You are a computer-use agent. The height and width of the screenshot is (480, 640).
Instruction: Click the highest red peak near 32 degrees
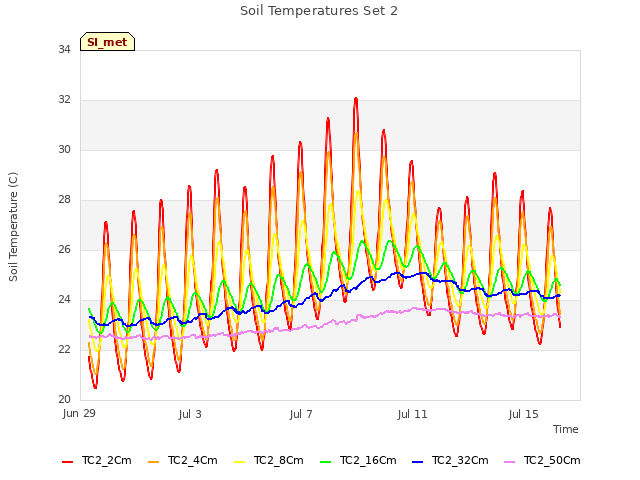click(356, 99)
